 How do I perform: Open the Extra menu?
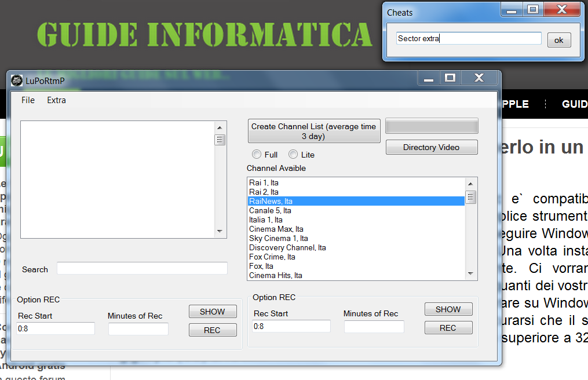click(x=56, y=100)
